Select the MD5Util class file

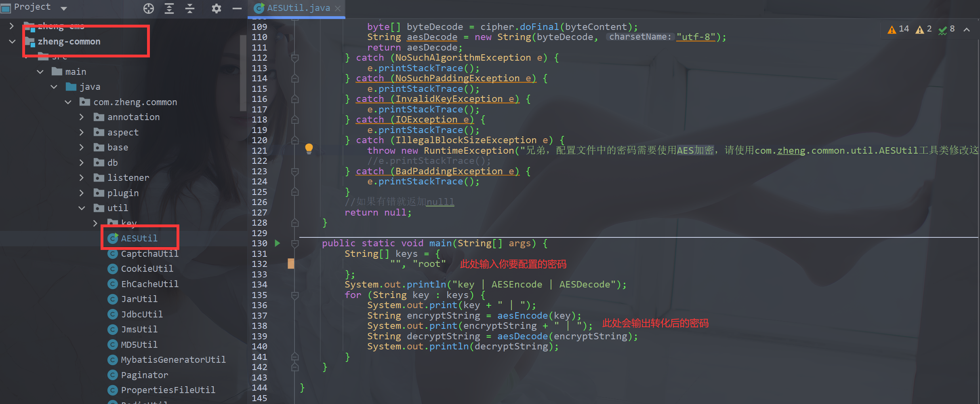click(x=139, y=345)
